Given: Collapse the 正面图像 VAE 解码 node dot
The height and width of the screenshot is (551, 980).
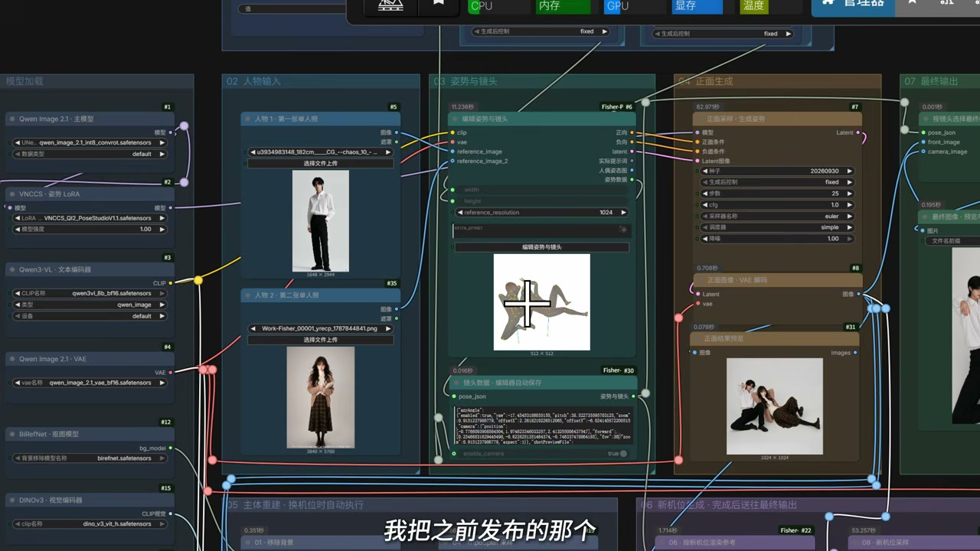Looking at the screenshot, I should pyautogui.click(x=700, y=281).
